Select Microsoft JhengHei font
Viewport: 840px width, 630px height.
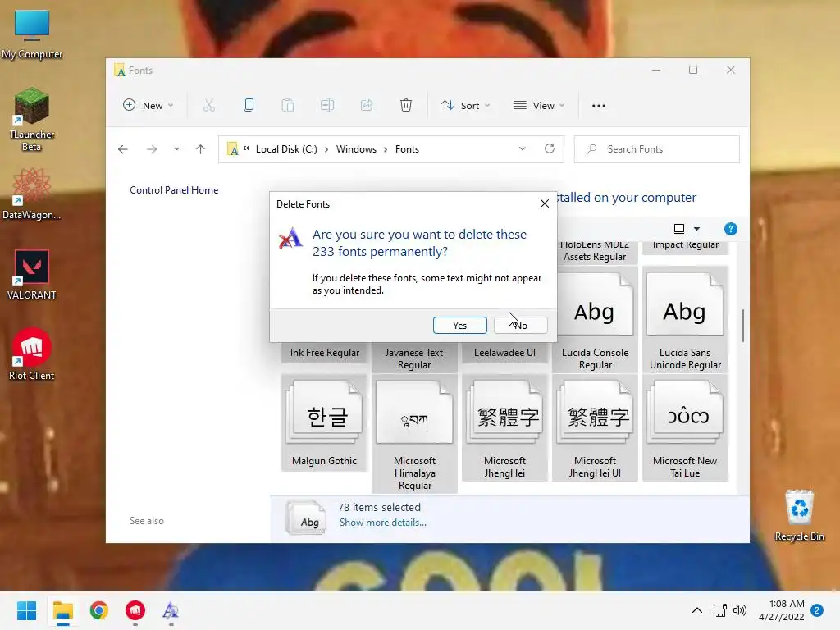pyautogui.click(x=504, y=428)
